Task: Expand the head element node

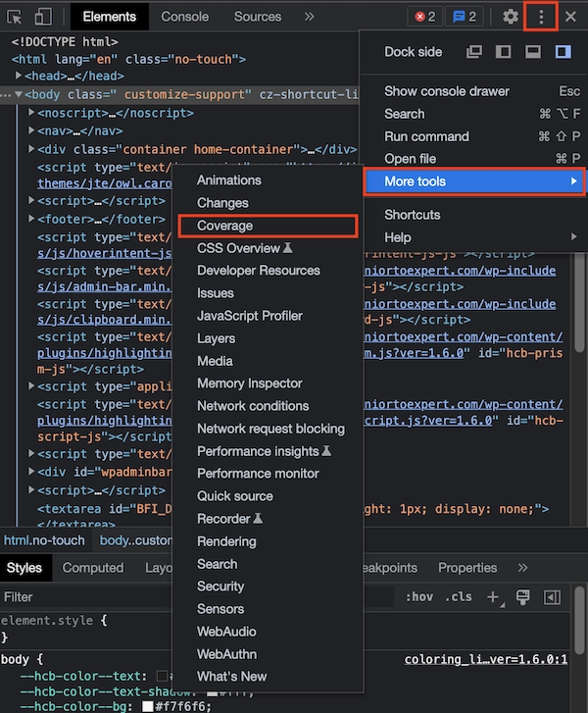Action: click(x=19, y=76)
